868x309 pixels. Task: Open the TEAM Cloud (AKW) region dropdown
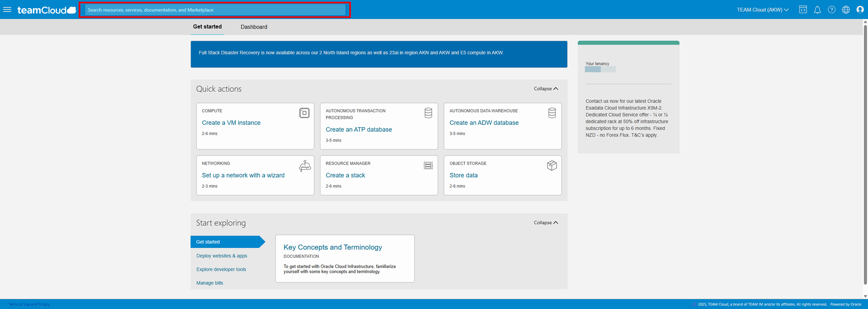click(x=762, y=10)
